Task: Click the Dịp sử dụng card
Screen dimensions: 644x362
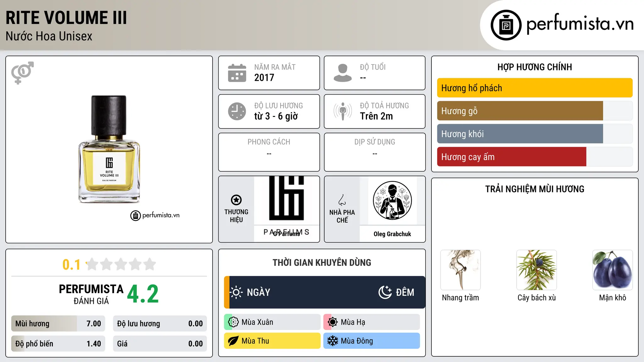Action: [x=375, y=152]
